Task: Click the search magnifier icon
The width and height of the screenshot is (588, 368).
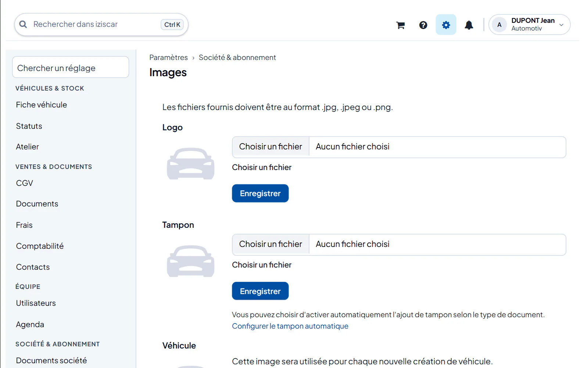Action: tap(23, 24)
